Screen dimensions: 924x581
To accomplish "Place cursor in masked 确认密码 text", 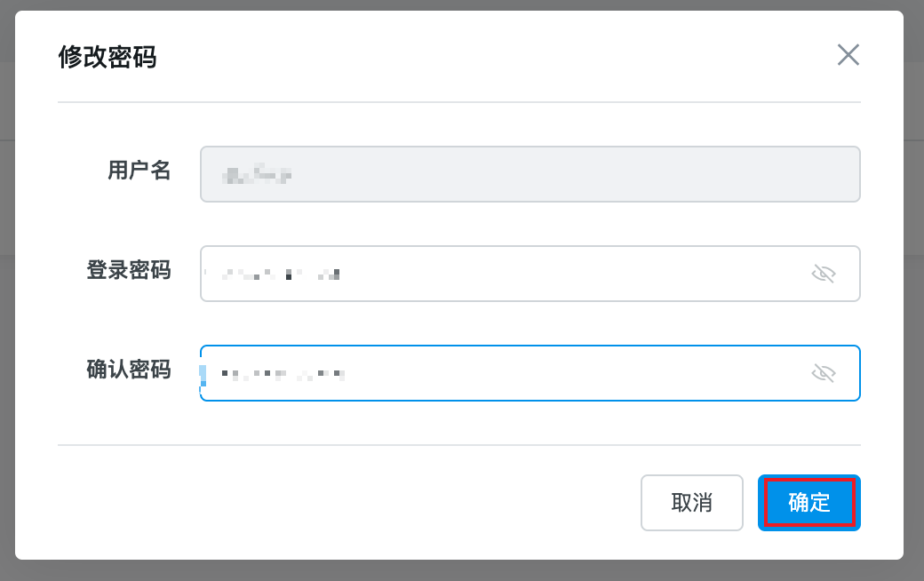I will [283, 374].
